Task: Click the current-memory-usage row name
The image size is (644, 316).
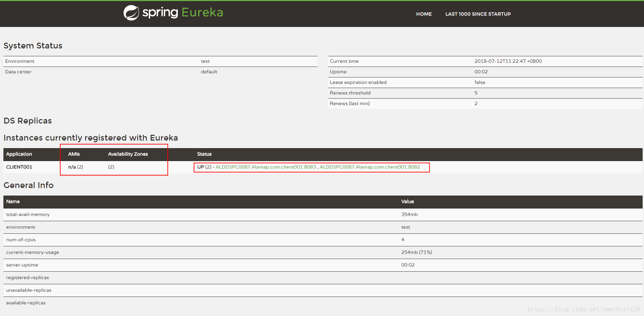Action: (32, 252)
